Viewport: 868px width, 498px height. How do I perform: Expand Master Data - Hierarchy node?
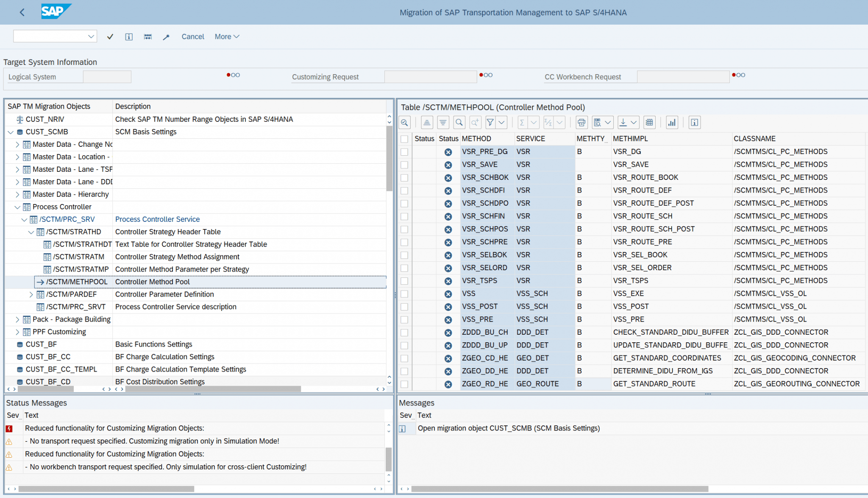pyautogui.click(x=17, y=194)
